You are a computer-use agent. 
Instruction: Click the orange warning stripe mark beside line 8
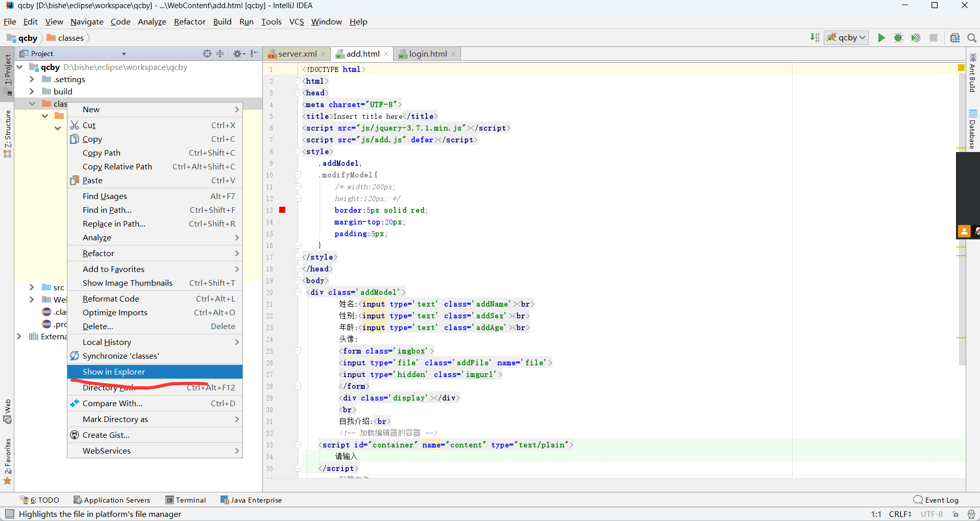tap(961, 148)
